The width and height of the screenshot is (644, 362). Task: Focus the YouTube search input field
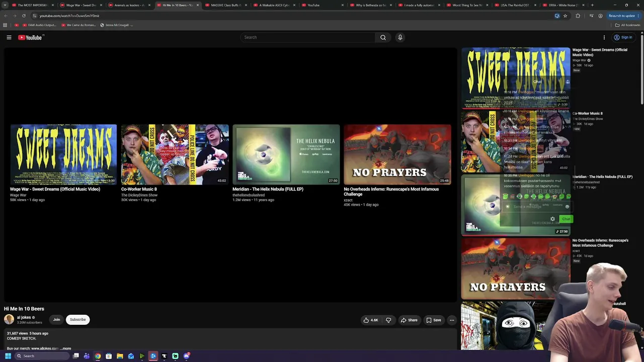point(307,37)
